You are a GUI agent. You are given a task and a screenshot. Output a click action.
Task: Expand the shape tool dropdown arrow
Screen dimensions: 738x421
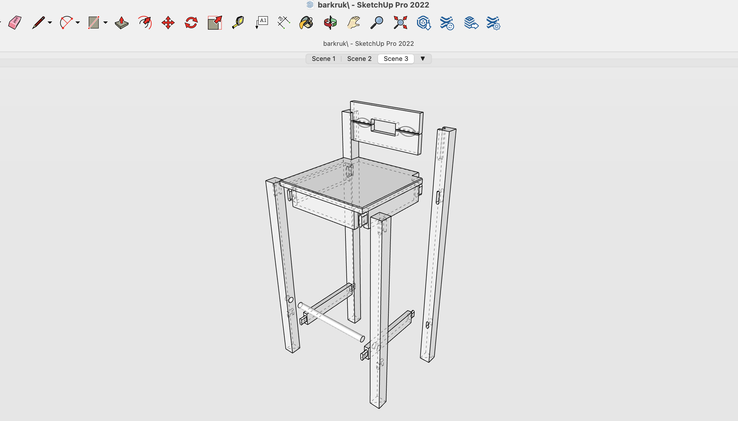(106, 22)
